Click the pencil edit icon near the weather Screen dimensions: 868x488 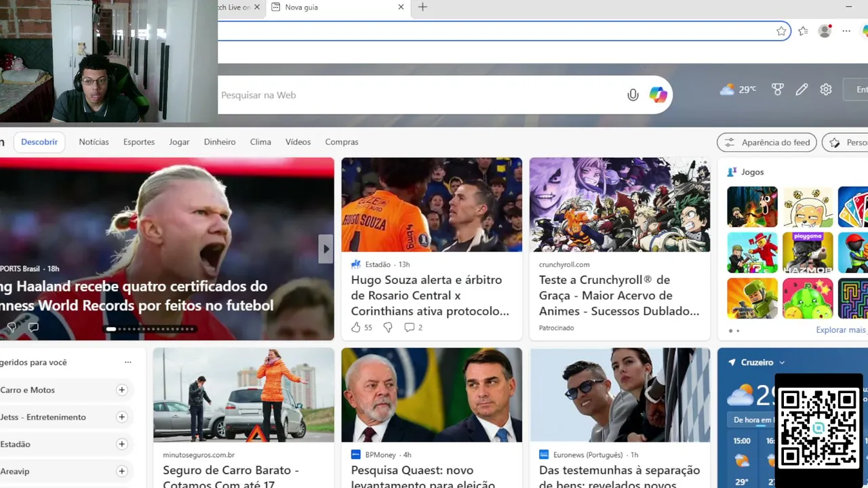coord(802,89)
